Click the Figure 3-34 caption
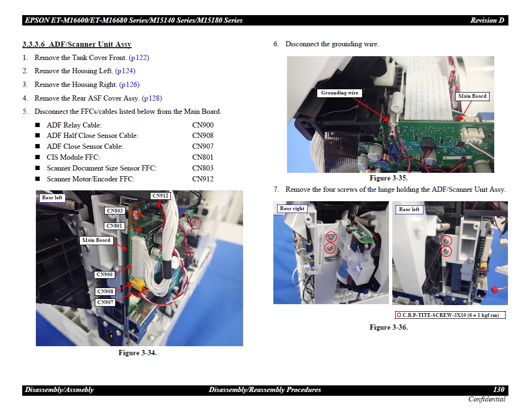 [137, 353]
